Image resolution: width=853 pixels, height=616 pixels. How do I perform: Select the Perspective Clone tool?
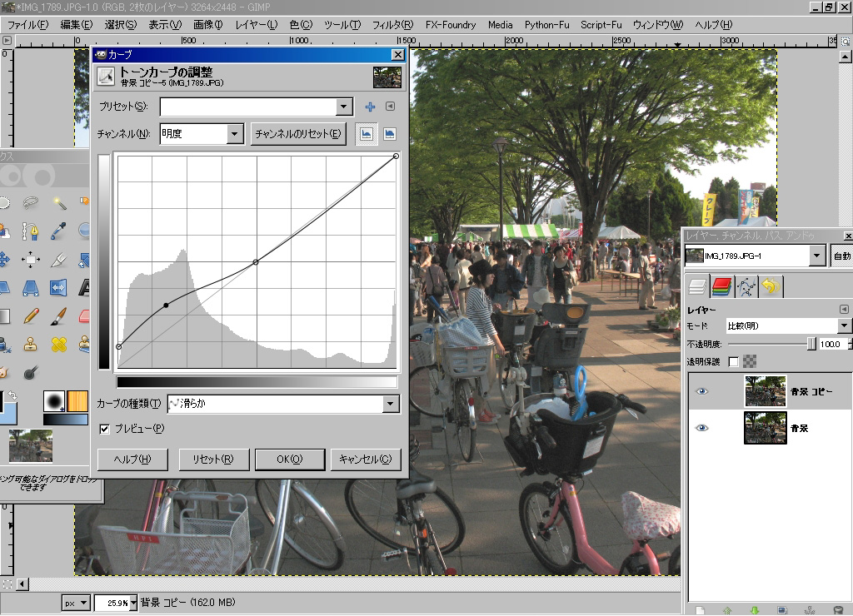(84, 344)
